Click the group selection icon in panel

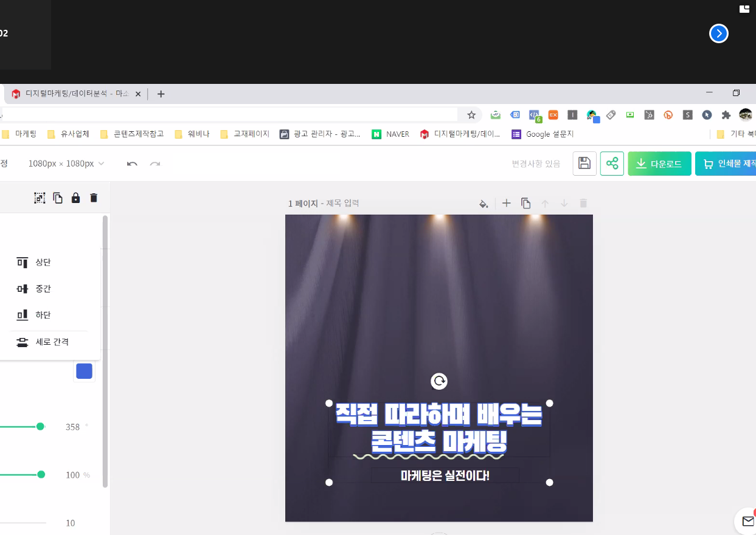click(40, 198)
